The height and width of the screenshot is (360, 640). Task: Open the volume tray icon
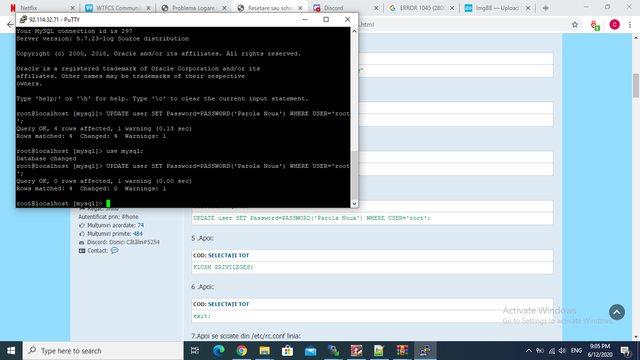562,351
